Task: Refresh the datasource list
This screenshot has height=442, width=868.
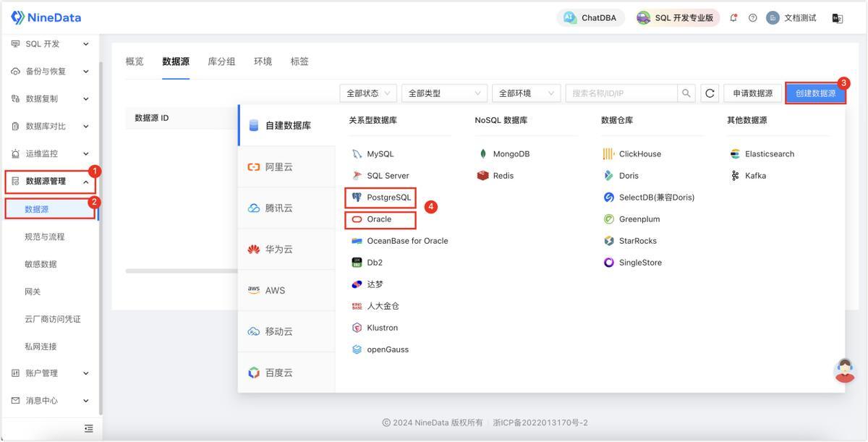Action: pos(710,93)
